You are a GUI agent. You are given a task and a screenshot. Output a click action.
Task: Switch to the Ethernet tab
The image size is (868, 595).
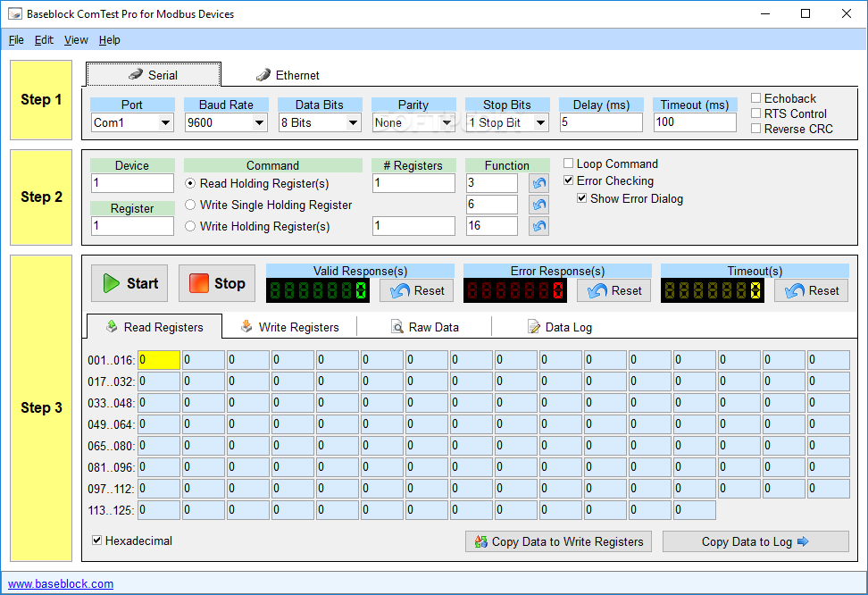[288, 75]
